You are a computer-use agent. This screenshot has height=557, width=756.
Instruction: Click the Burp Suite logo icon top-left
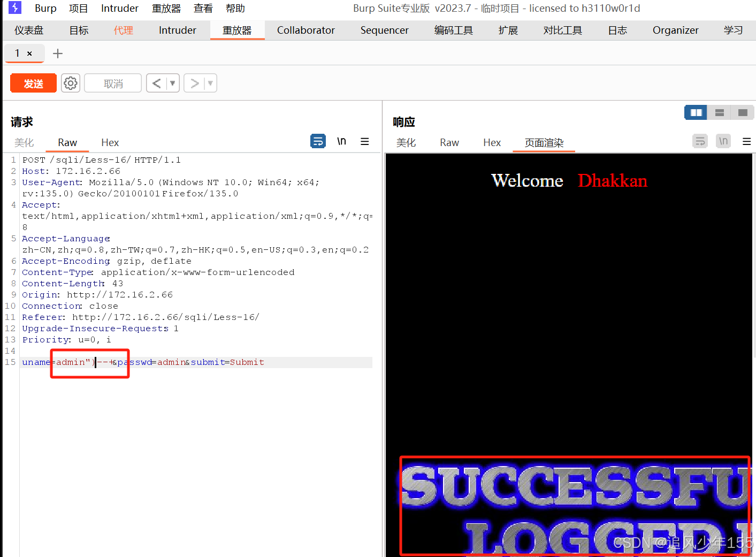[x=14, y=8]
